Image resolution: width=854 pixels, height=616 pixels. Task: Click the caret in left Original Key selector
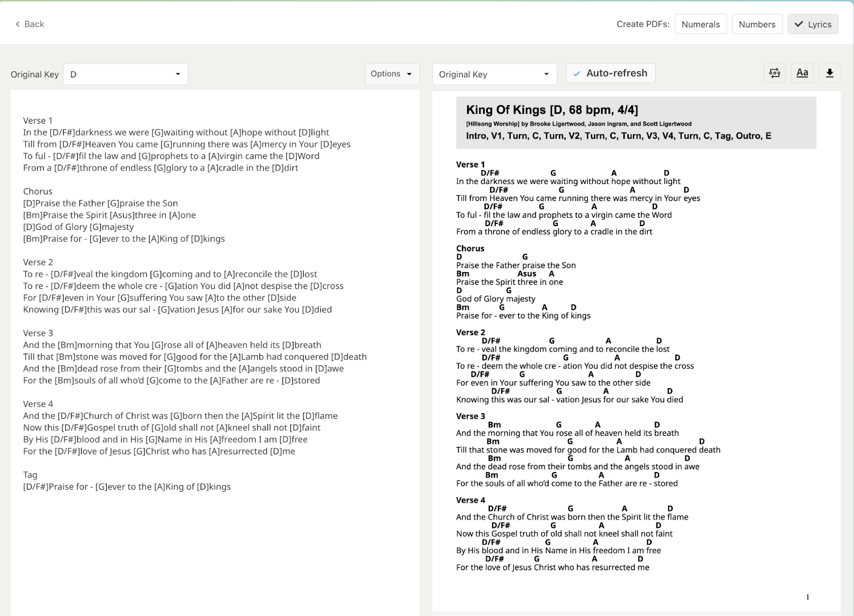pyautogui.click(x=178, y=74)
